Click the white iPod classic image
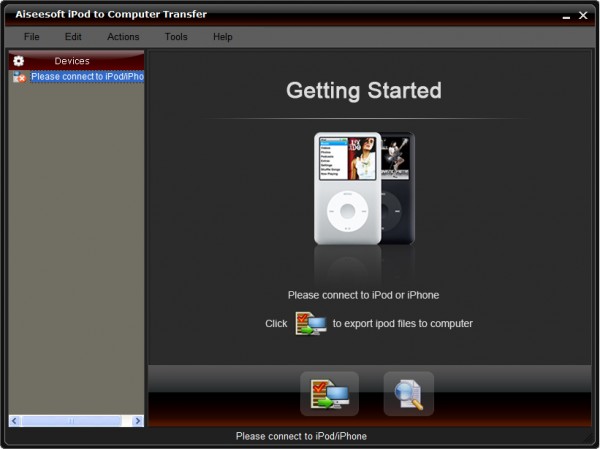This screenshot has width=600, height=449. (x=347, y=188)
